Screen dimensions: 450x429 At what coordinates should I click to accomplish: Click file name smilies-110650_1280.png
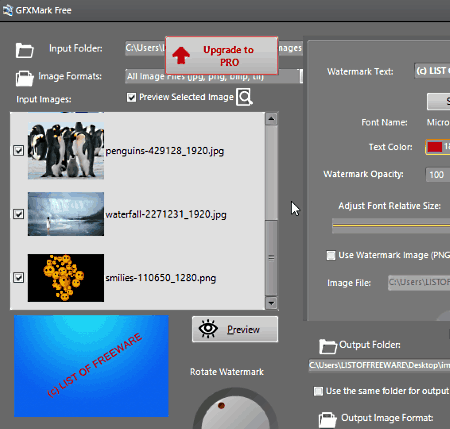161,278
